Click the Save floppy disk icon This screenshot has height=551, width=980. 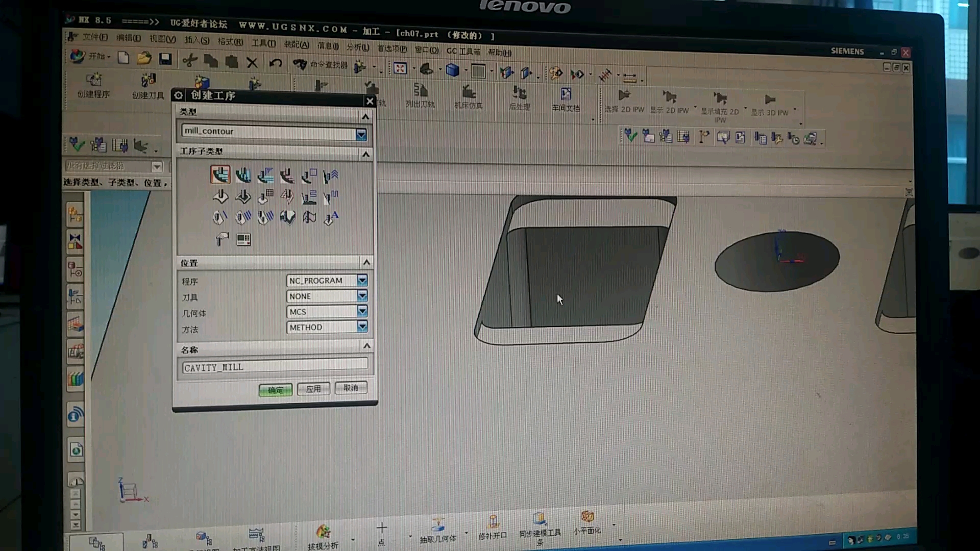tap(165, 59)
